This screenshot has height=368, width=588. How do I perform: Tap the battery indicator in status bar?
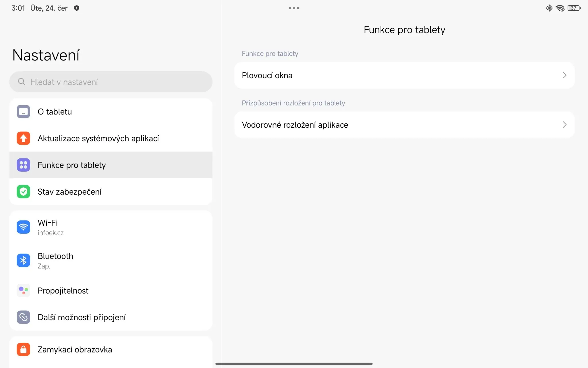click(x=574, y=8)
